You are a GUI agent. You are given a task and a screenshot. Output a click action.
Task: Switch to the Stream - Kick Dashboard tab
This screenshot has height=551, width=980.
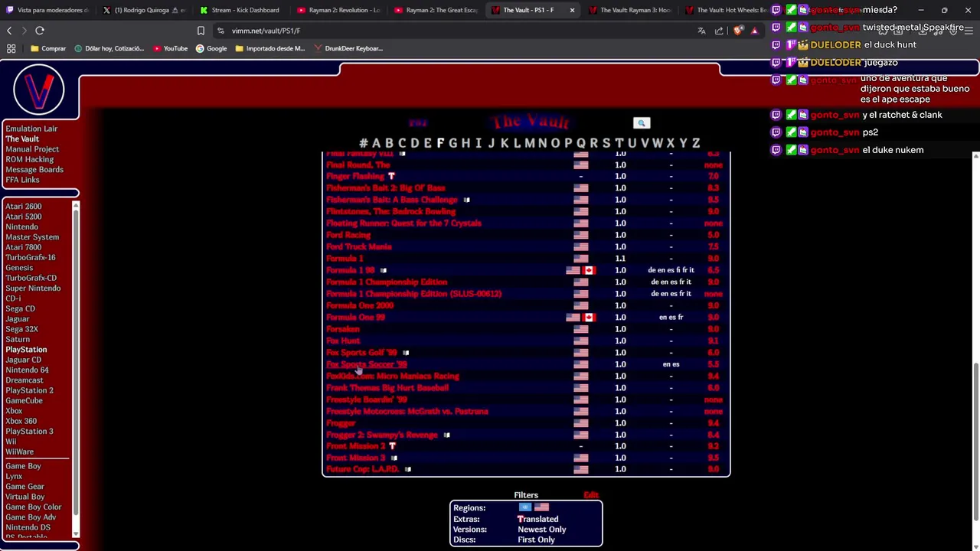point(239,10)
